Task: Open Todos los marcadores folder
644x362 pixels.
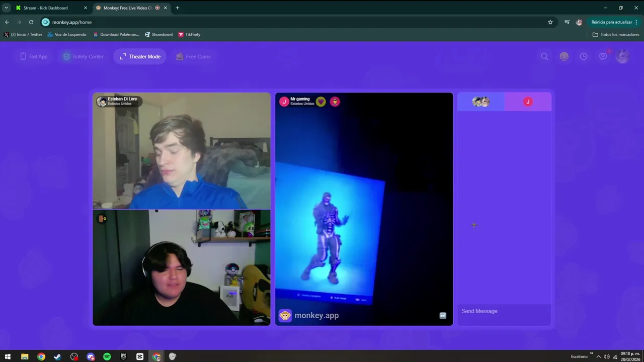Action: coord(616,35)
